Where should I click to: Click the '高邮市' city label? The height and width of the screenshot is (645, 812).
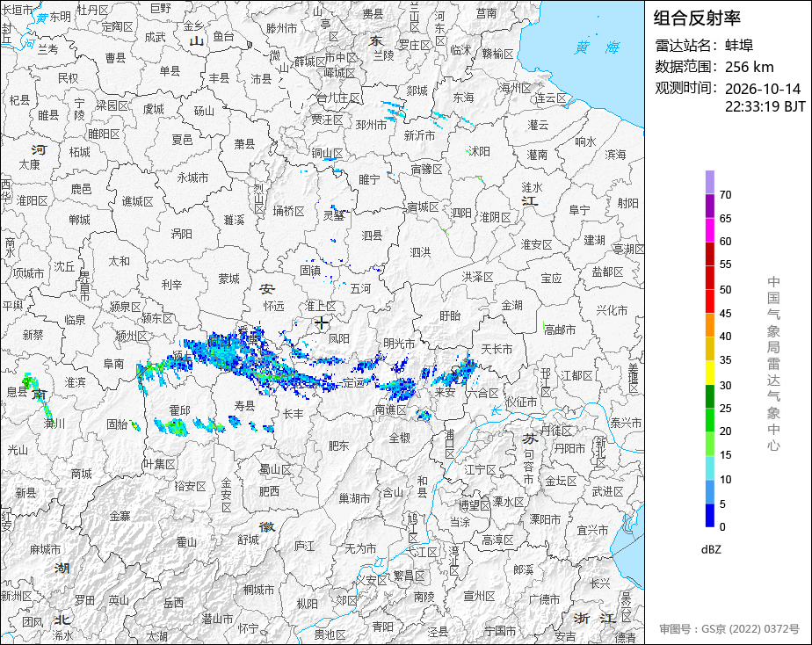point(560,330)
